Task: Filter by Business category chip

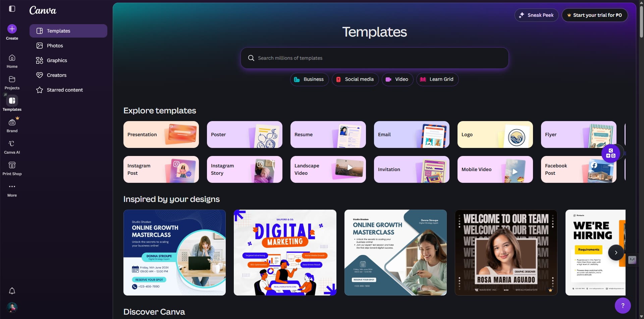Action: coord(309,79)
